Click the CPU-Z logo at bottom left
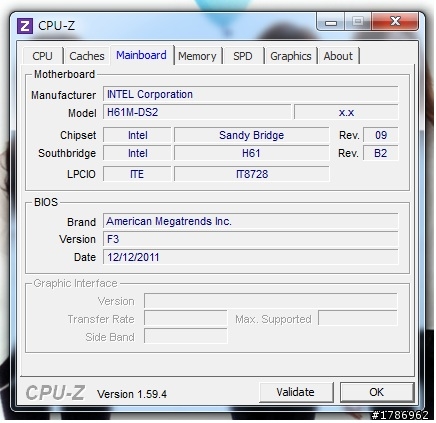The width and height of the screenshot is (436, 423). [55, 392]
